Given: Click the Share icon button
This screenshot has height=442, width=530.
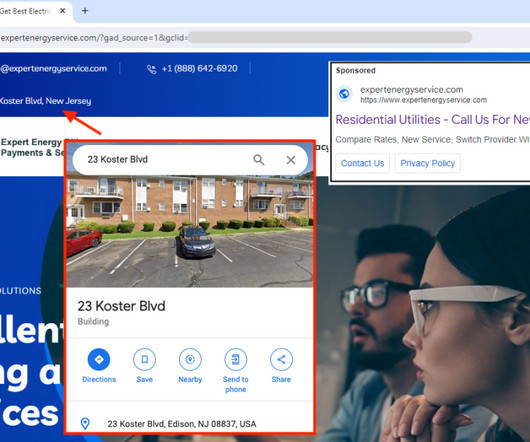Looking at the screenshot, I should (x=281, y=359).
